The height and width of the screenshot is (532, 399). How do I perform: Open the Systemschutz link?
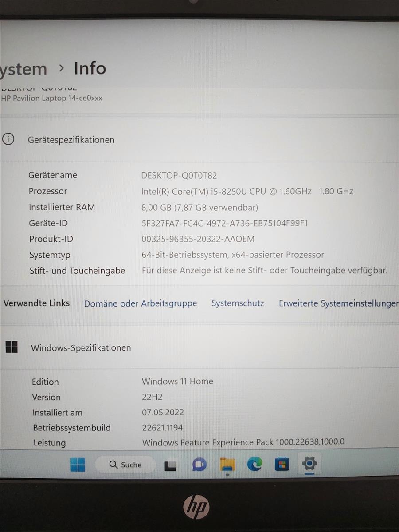238,303
